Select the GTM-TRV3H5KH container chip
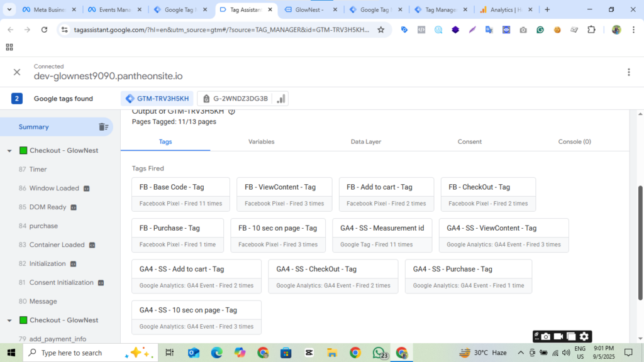The width and height of the screenshot is (644, 362). [x=157, y=99]
